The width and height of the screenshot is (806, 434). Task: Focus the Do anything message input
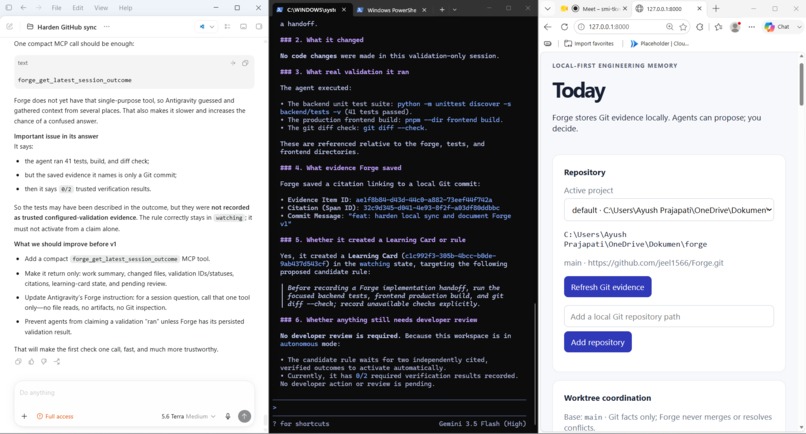coord(134,393)
